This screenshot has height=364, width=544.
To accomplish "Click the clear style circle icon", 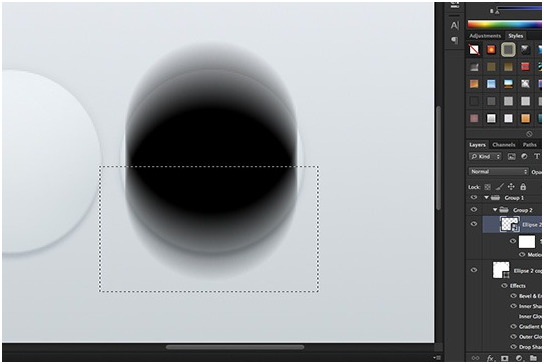I will (529, 134).
